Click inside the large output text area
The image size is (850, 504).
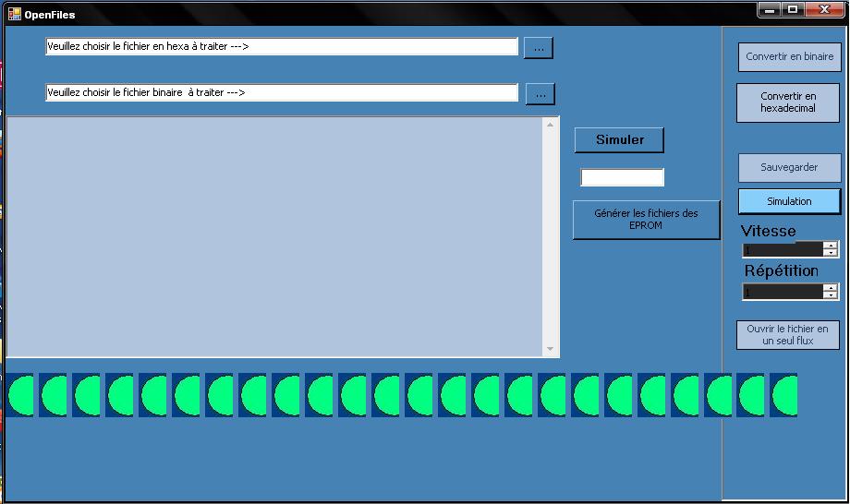click(274, 236)
